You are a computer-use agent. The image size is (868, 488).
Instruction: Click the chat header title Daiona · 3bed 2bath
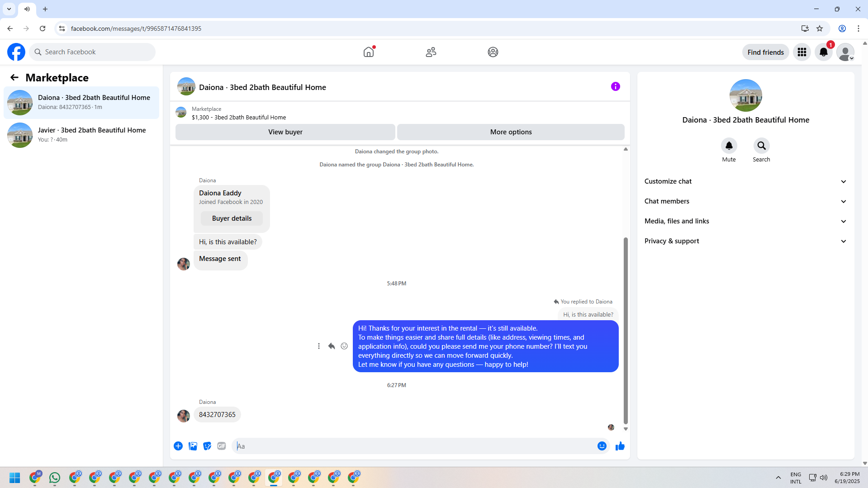(262, 87)
